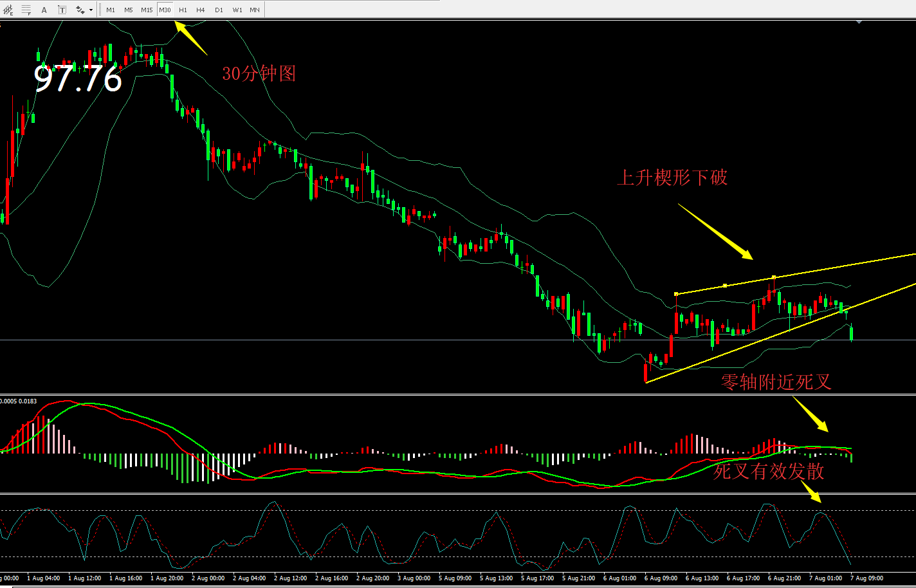Image resolution: width=916 pixels, height=588 pixels.
Task: Click the 上升楔形下破 text annotation
Action: 672,178
